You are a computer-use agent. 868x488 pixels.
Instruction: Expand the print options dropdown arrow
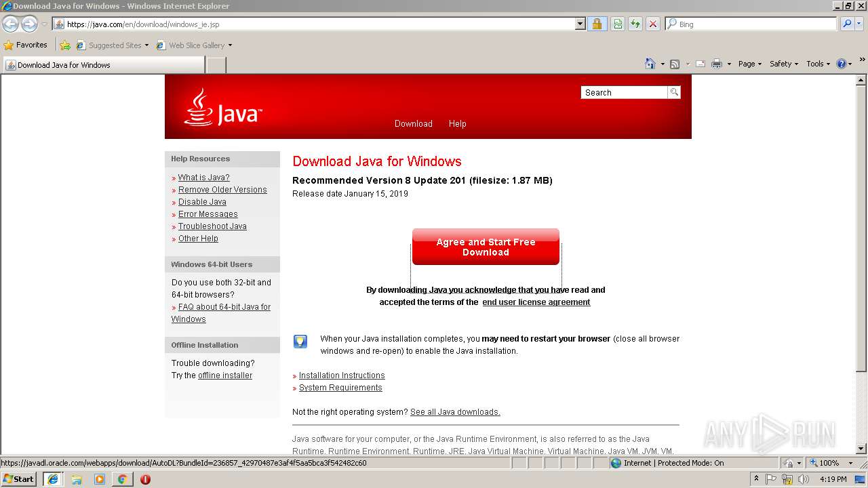pyautogui.click(x=729, y=64)
